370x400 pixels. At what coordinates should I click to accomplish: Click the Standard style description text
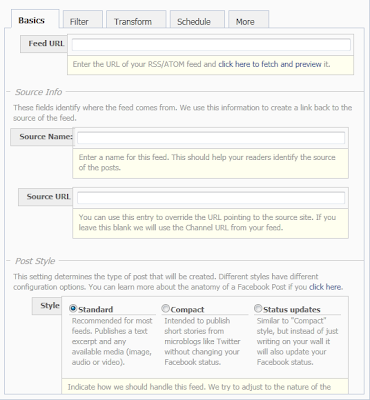pyautogui.click(x=112, y=341)
